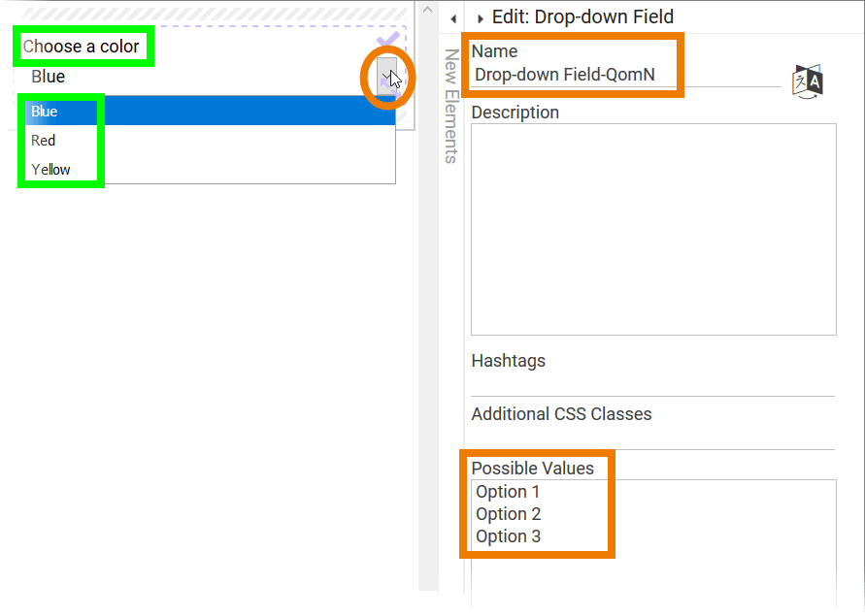Select Red from the color options
This screenshot has width=865, height=616.
click(43, 140)
